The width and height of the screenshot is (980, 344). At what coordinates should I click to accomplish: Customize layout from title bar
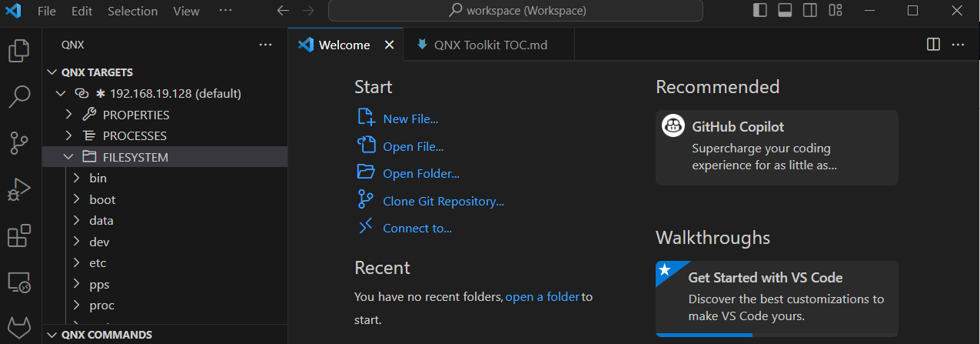pyautogui.click(x=835, y=11)
